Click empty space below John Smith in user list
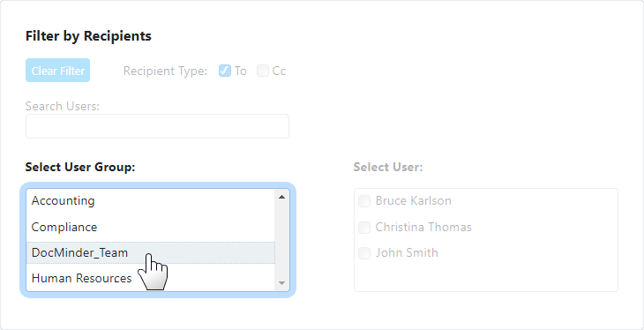This screenshot has width=644, height=330. coord(486,276)
